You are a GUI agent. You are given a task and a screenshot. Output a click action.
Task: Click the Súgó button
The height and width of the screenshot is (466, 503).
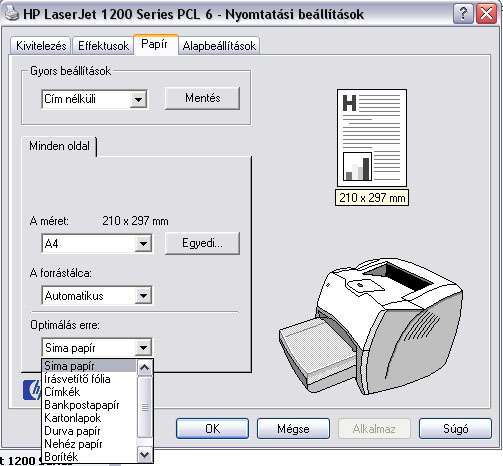tap(455, 429)
